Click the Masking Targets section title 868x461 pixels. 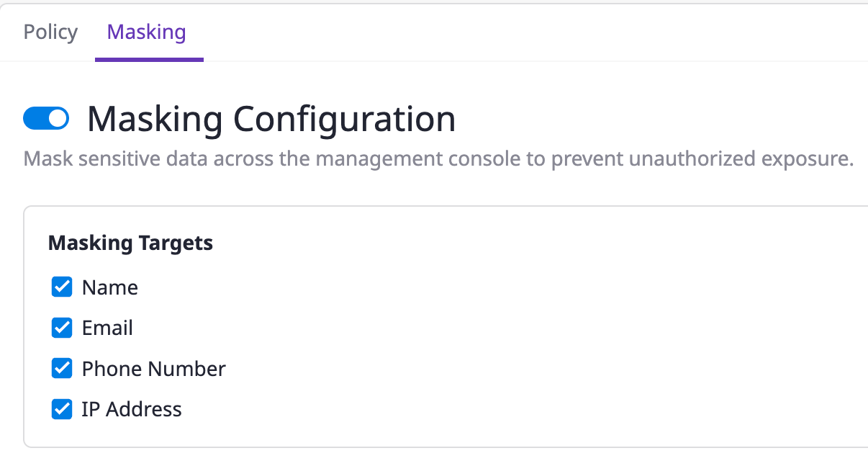click(x=130, y=243)
